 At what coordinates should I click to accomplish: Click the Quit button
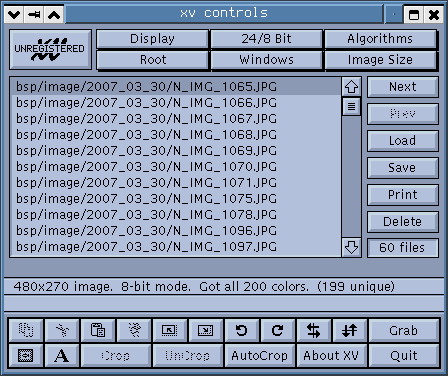click(x=404, y=355)
